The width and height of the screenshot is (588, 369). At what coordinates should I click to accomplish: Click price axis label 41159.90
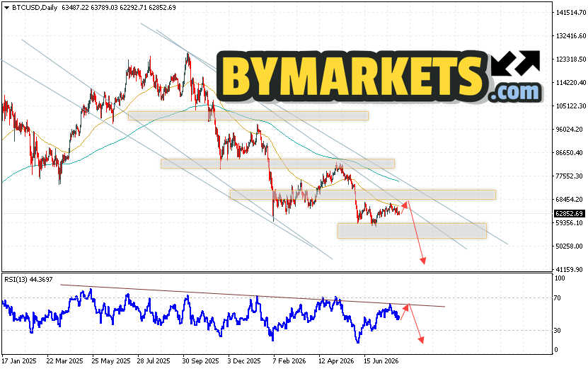pos(570,269)
